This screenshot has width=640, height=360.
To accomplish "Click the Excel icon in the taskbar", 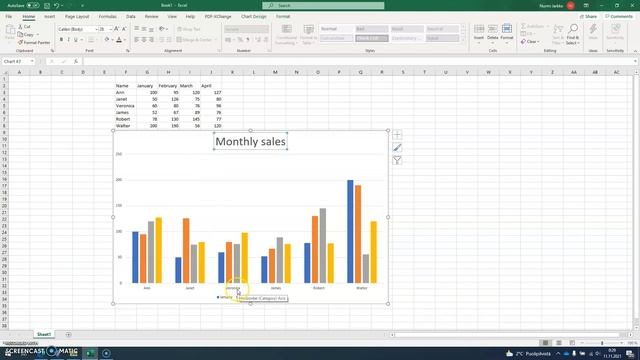I will (x=90, y=353).
